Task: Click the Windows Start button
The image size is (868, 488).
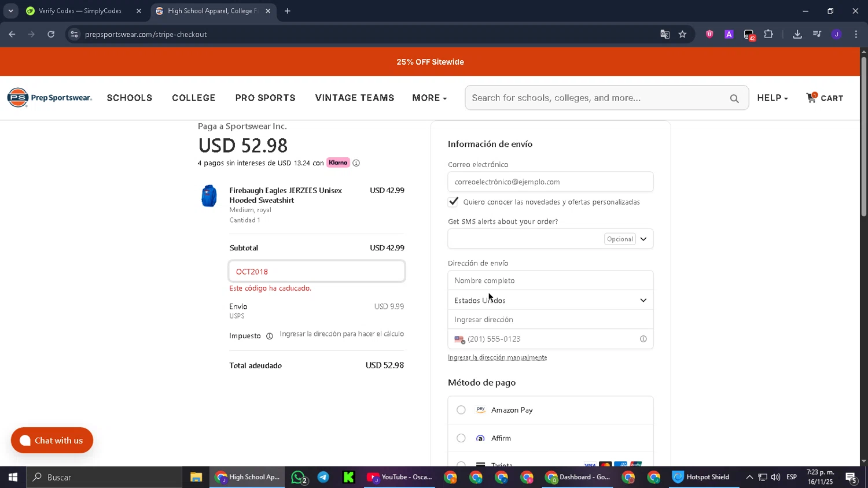Action: pyautogui.click(x=13, y=477)
